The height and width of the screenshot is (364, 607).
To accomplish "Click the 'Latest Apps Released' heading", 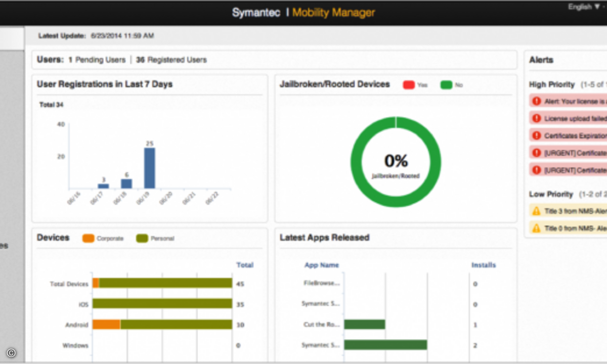I will [x=324, y=238].
